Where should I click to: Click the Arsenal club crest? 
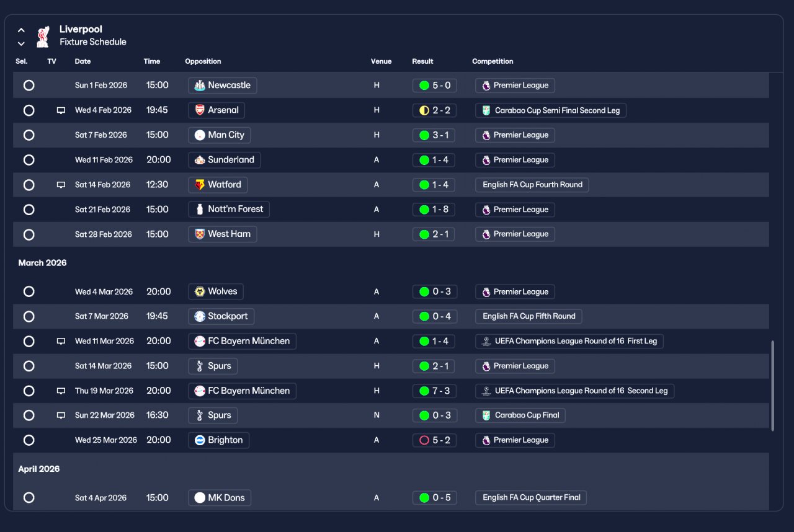[x=200, y=110]
